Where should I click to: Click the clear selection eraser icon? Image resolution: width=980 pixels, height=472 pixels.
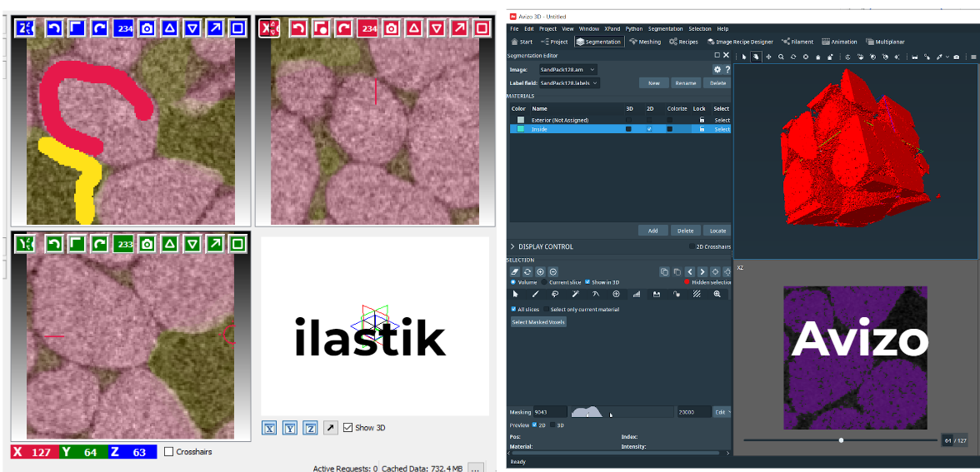515,272
